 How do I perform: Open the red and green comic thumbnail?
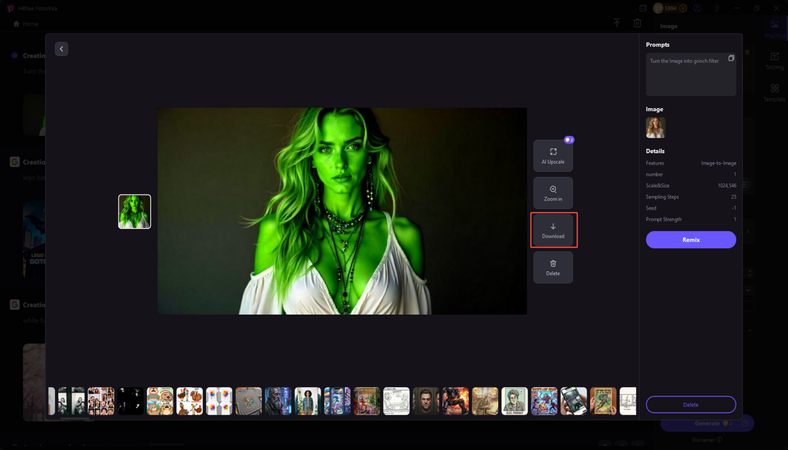point(367,401)
